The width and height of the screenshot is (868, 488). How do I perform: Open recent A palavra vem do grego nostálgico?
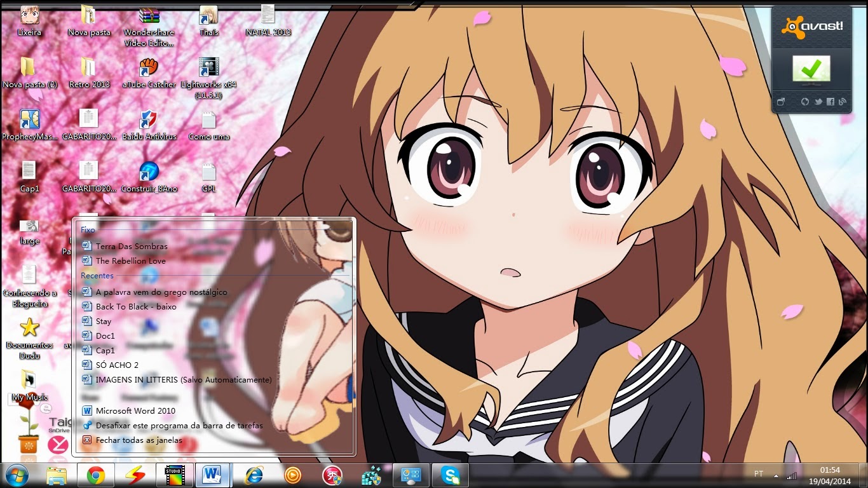pyautogui.click(x=214, y=292)
